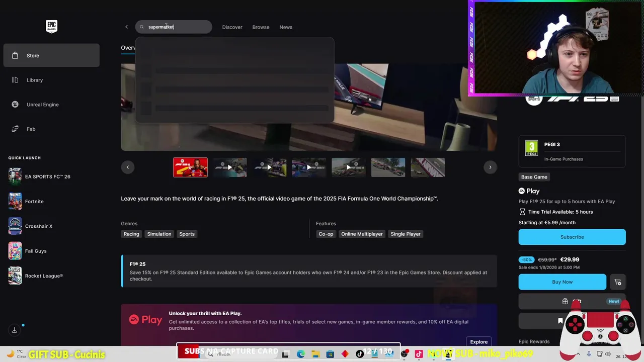The height and width of the screenshot is (362, 644).
Task: Click the Epic Games logo
Action: (51, 27)
